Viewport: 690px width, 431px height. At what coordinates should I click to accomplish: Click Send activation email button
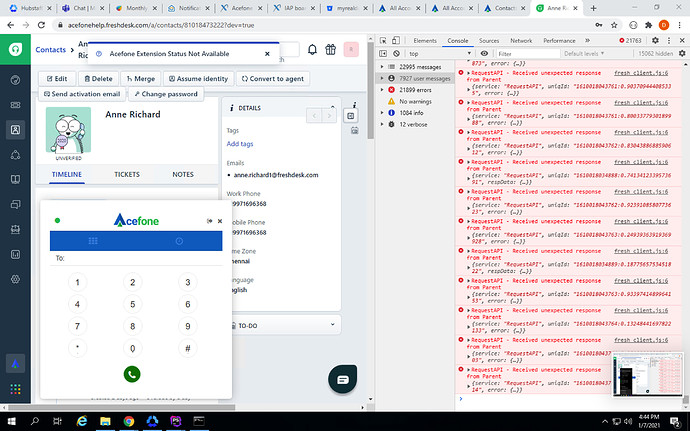point(82,94)
